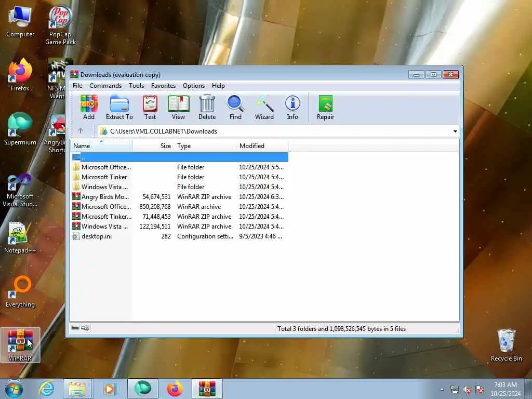Viewport: 532px width, 399px height.
Task: Select the Notepad++ desktop shortcut
Action: click(20, 237)
